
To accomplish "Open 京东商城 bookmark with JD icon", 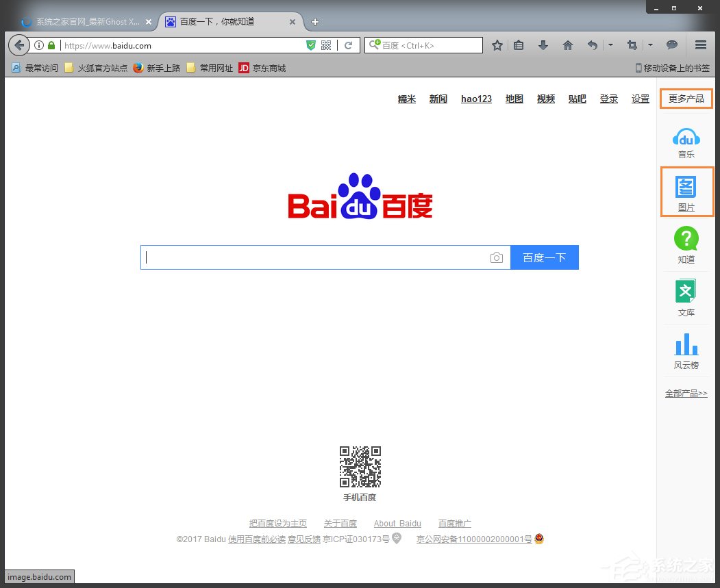I will pos(262,68).
